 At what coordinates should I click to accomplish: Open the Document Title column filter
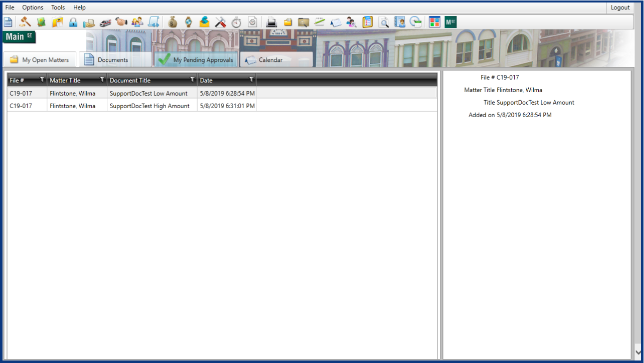(193, 79)
